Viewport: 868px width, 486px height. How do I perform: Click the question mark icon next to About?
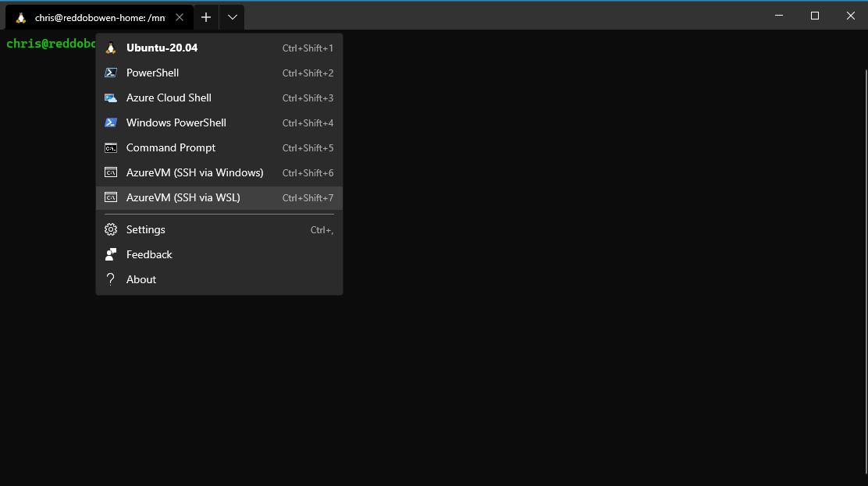pos(110,279)
